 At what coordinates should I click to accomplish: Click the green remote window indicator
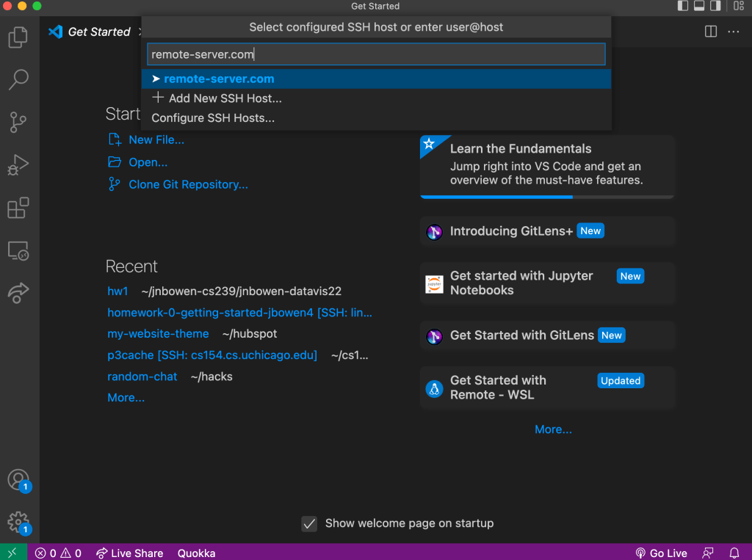point(13,553)
